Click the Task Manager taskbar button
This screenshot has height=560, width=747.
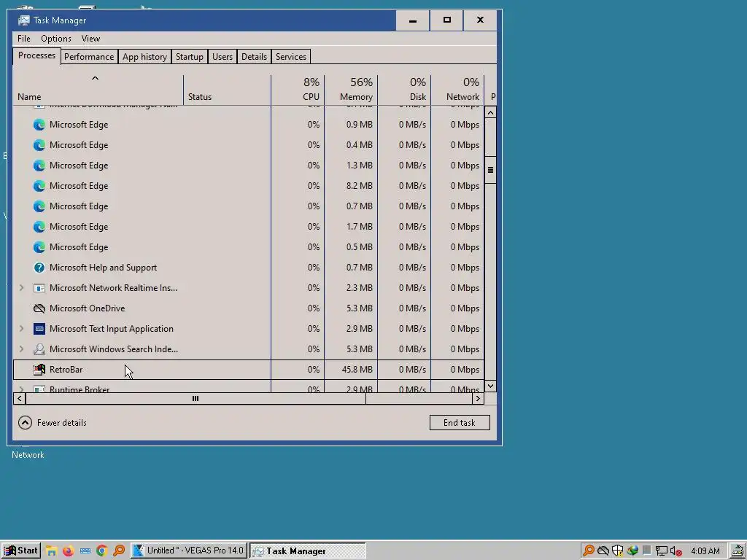pyautogui.click(x=308, y=551)
